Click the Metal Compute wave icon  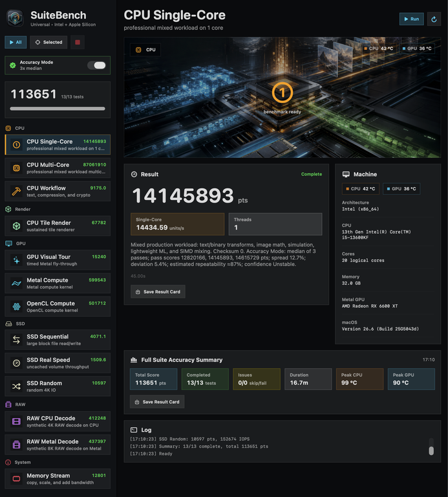pos(16,283)
